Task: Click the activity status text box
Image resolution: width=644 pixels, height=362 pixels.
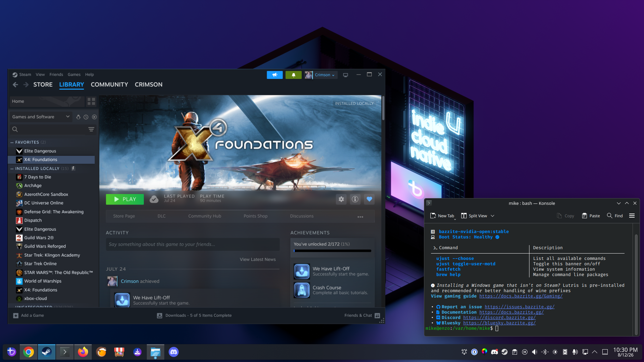Action: pos(192,244)
